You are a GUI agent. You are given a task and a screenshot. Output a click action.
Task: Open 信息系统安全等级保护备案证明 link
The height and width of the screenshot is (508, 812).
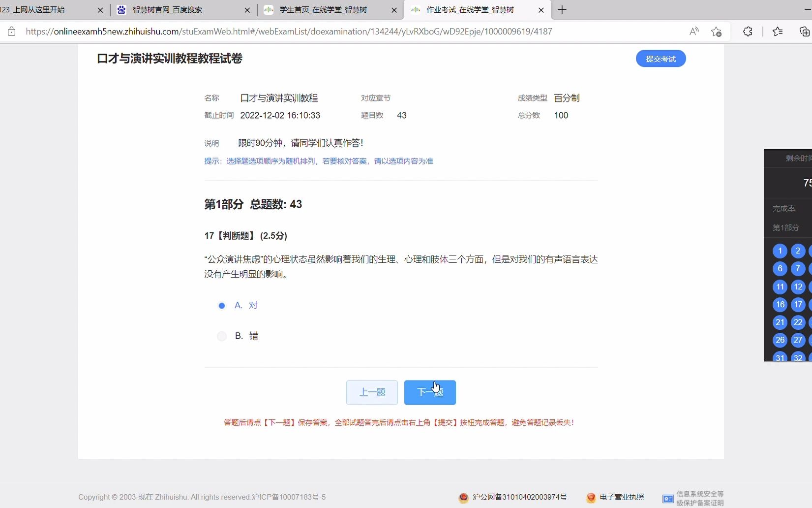click(x=700, y=498)
